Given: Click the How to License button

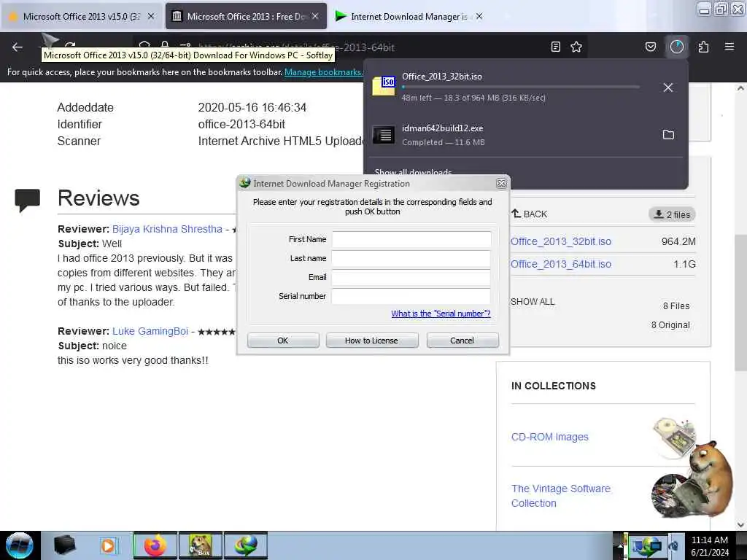Looking at the screenshot, I should click(x=371, y=341).
